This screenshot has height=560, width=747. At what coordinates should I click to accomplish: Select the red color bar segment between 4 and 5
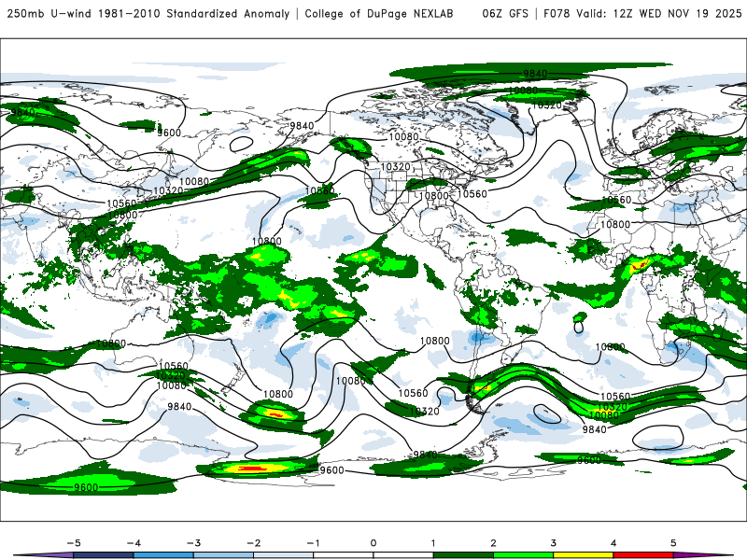643,555
